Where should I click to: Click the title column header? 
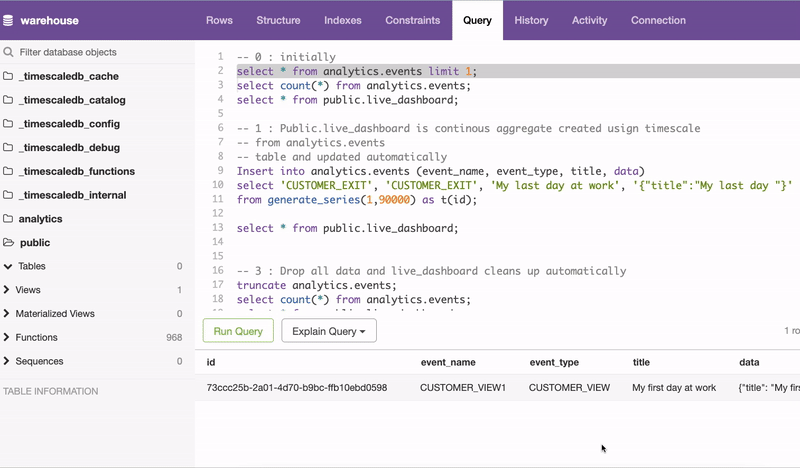click(x=641, y=362)
